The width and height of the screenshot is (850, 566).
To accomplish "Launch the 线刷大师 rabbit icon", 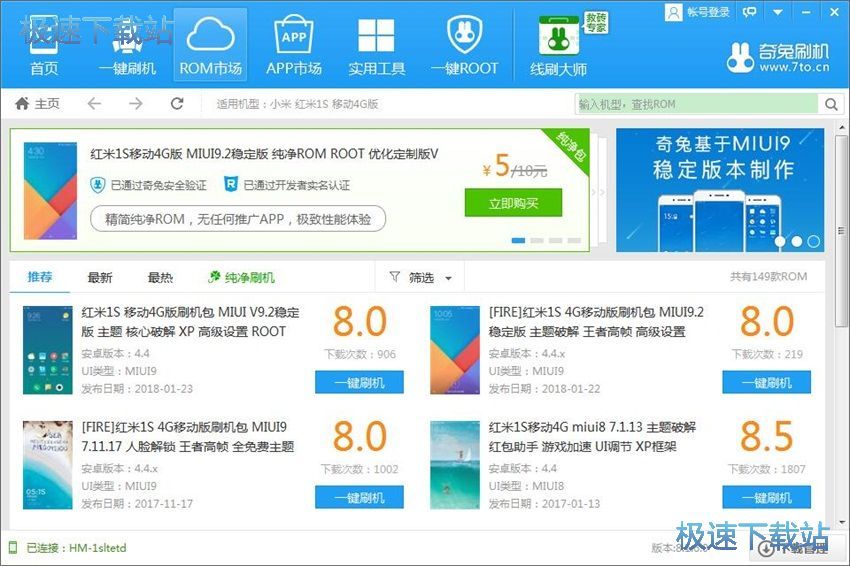I will tap(558, 36).
